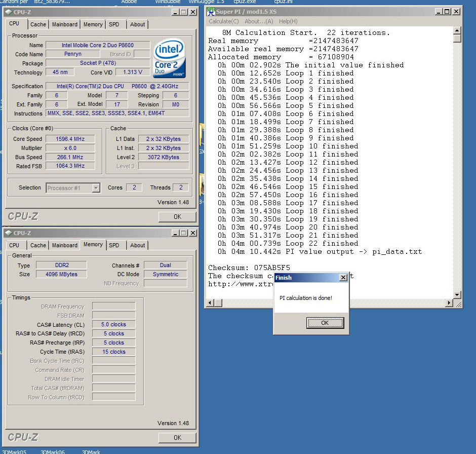476x454 pixels.
Task: Open the Help(H) menu in Super PI
Action: click(x=288, y=21)
